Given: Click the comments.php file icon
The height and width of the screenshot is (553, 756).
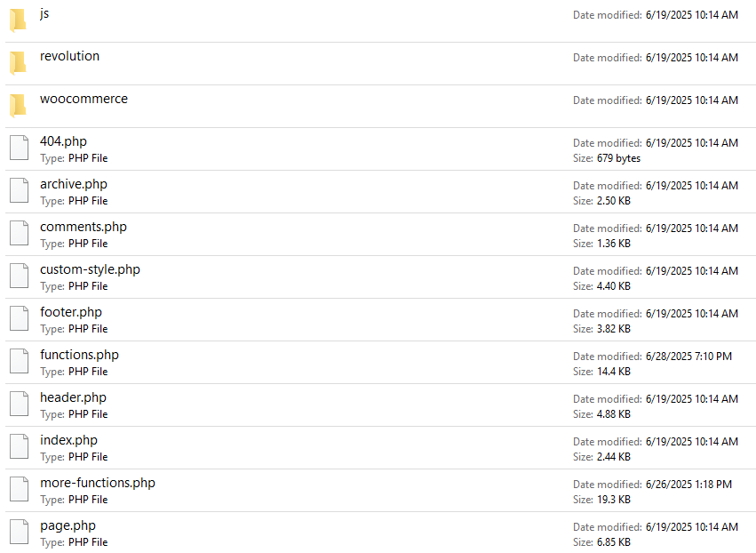Looking at the screenshot, I should point(19,233).
